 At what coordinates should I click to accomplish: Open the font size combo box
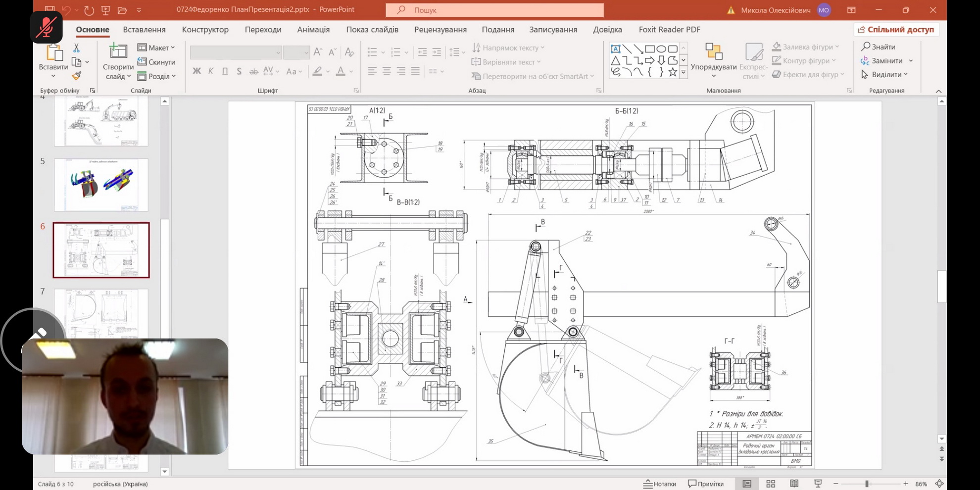pos(296,52)
